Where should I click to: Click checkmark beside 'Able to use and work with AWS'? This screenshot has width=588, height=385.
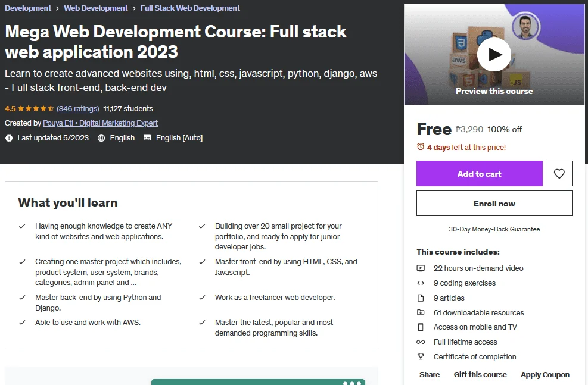[22, 323]
